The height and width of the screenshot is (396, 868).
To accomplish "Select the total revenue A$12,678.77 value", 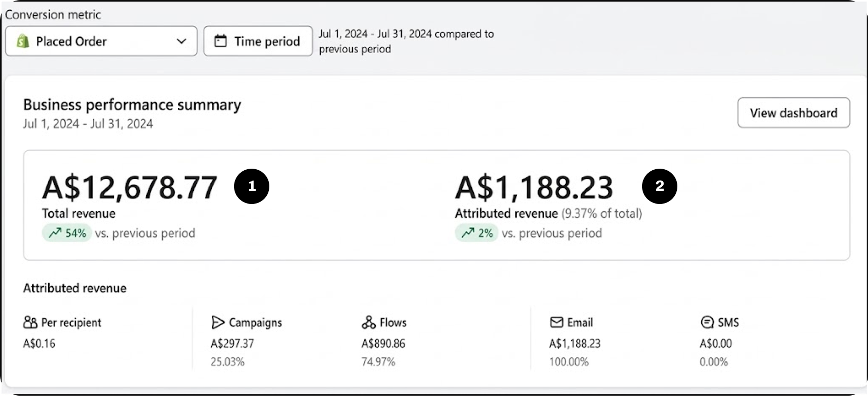I will (x=130, y=187).
